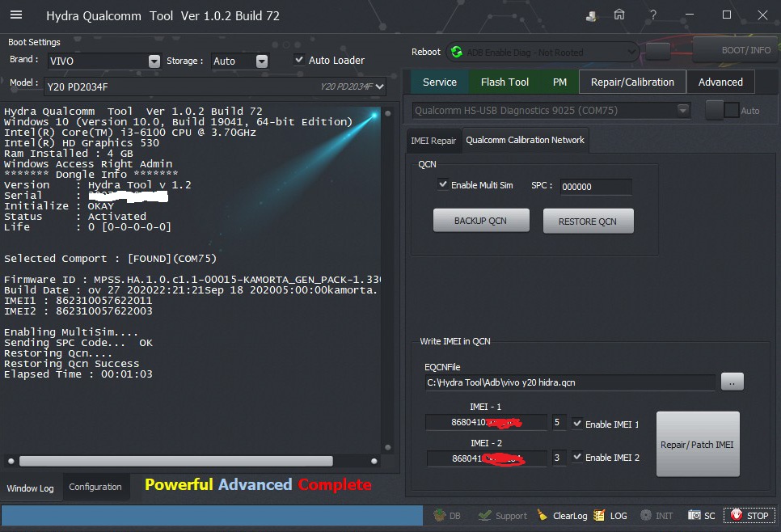Toggle the Enable IMEI 2 checkbox
The height and width of the screenshot is (532, 781).
click(x=576, y=457)
